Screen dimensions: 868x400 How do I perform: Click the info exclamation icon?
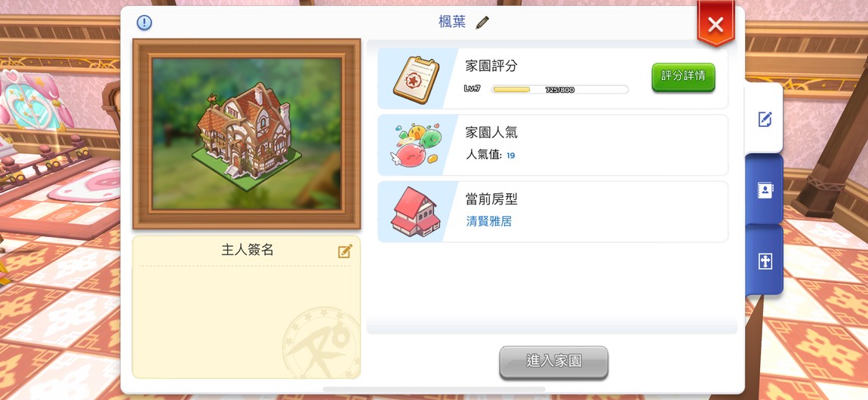[144, 23]
